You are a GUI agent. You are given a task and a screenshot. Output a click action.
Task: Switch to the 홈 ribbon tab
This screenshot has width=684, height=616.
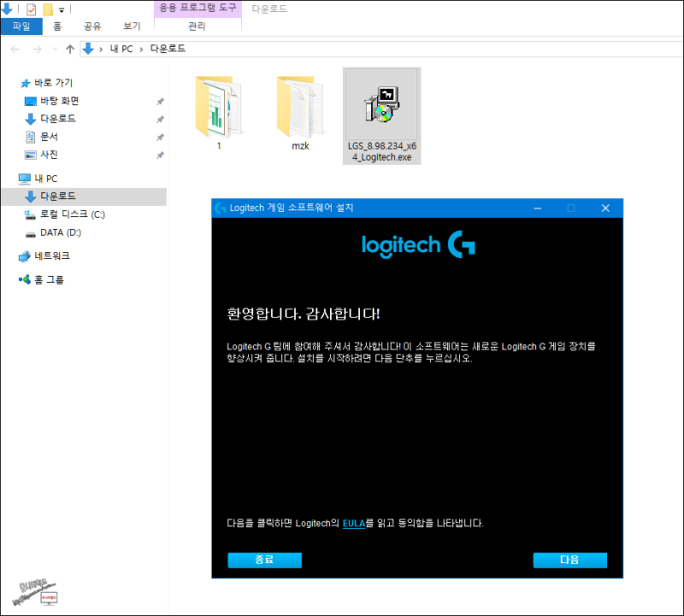tap(57, 26)
